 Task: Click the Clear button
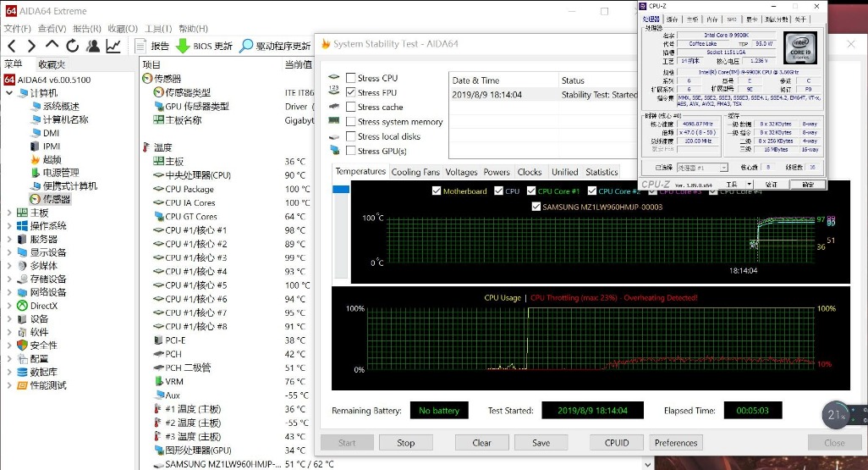[481, 443]
